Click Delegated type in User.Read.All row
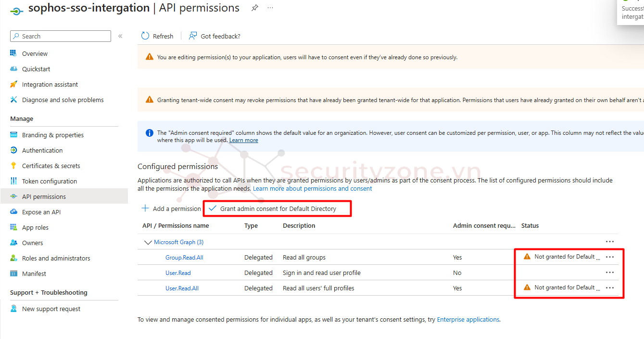Image resolution: width=644 pixels, height=339 pixels. click(258, 288)
